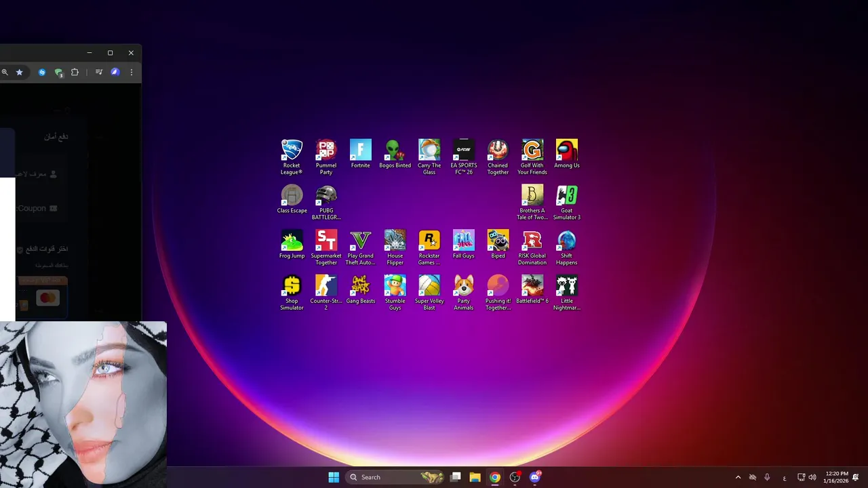Select the Shift Happens shortcut
The image size is (868, 488).
click(567, 247)
